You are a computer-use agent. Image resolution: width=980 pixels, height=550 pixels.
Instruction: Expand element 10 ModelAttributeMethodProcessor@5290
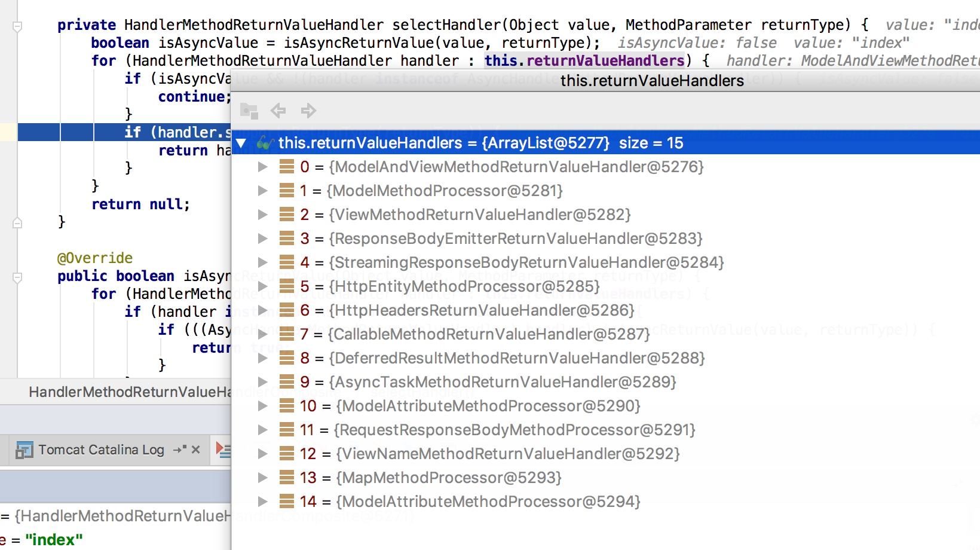pos(262,406)
